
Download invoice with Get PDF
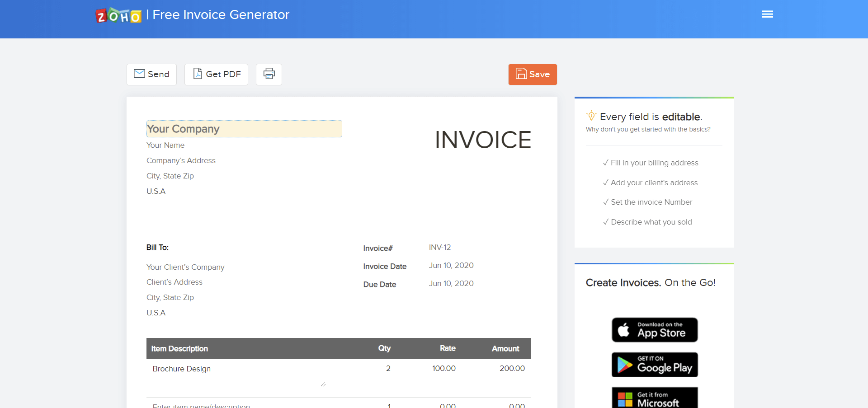coord(216,74)
